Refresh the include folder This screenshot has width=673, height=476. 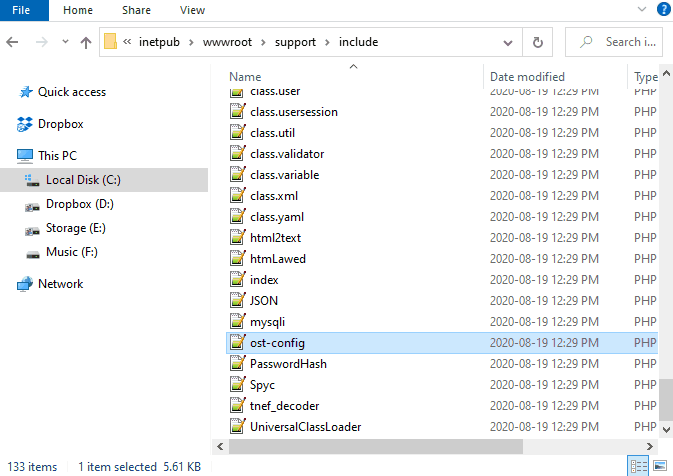click(x=537, y=42)
